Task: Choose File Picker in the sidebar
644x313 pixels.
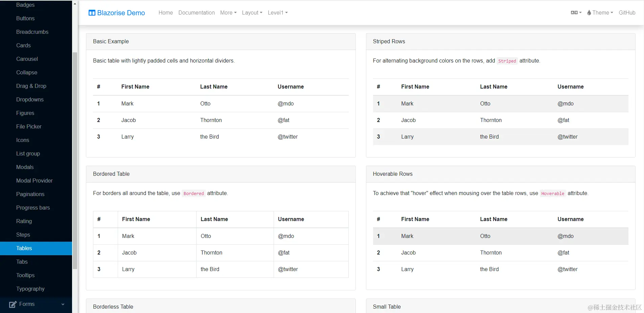Action: pos(29,127)
